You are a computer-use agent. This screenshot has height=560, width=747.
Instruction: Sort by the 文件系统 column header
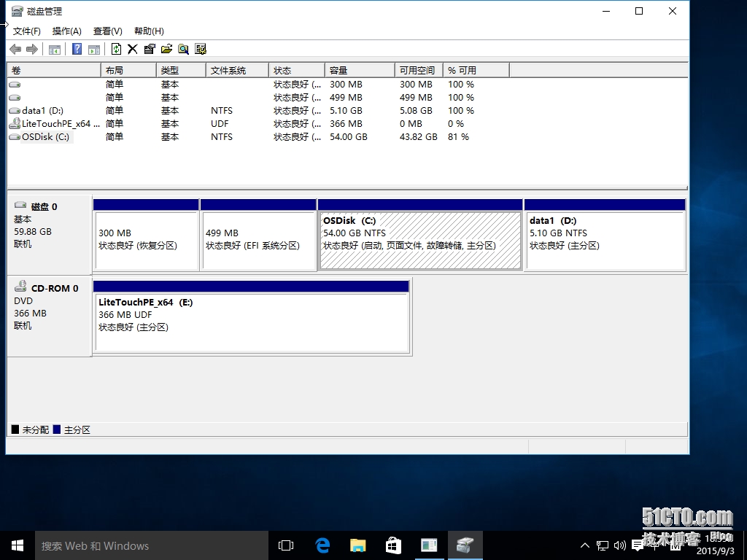(237, 71)
